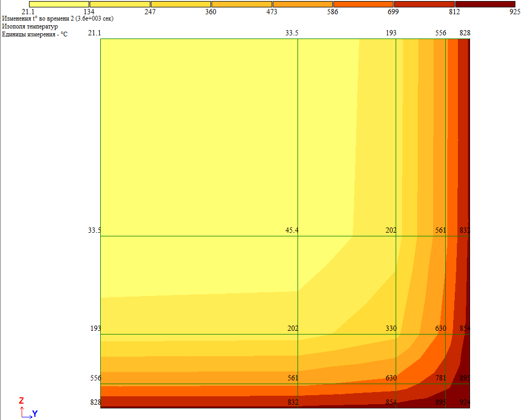Pick the corner node label 924
This screenshot has height=420, width=527.
pyautogui.click(x=464, y=403)
